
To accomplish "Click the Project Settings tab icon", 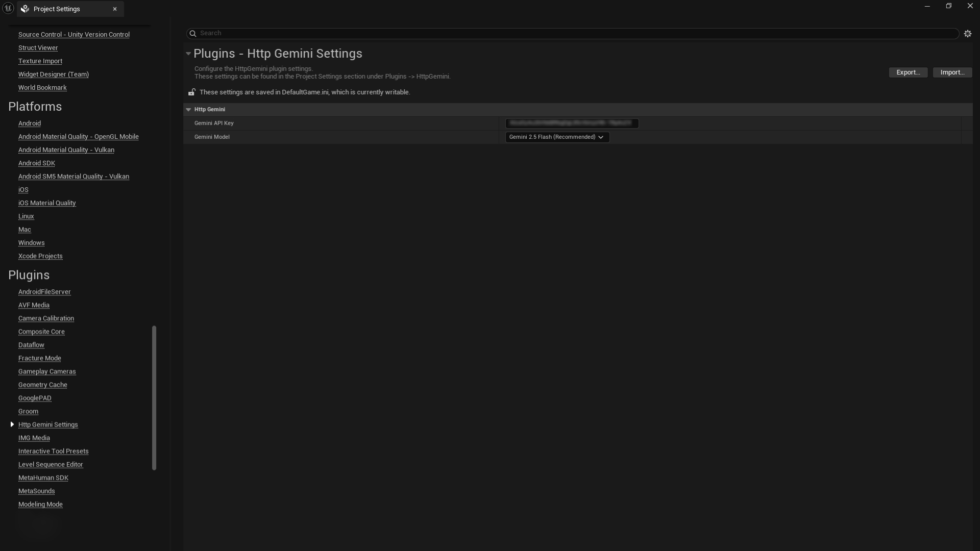I will tap(25, 9).
